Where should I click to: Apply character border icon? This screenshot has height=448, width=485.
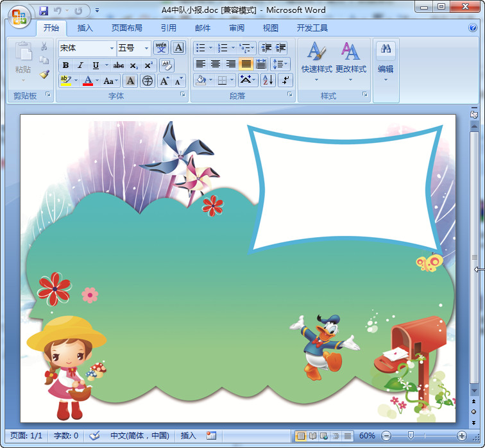click(178, 48)
